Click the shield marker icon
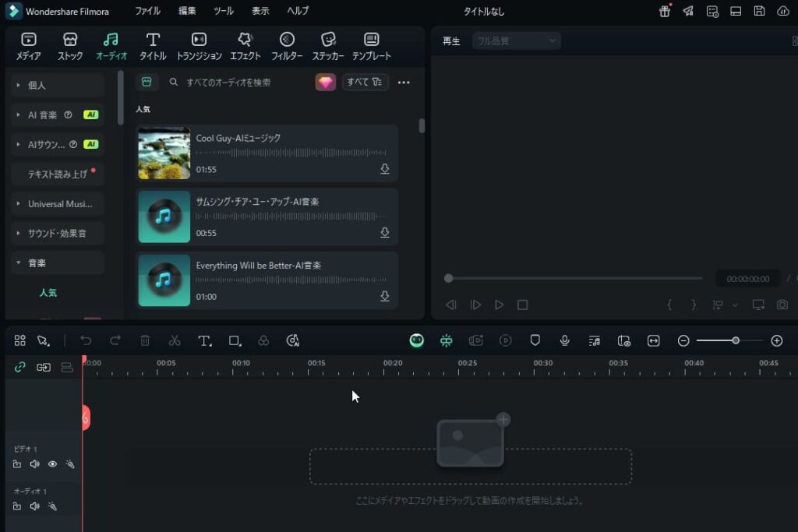The width and height of the screenshot is (798, 532). (535, 340)
